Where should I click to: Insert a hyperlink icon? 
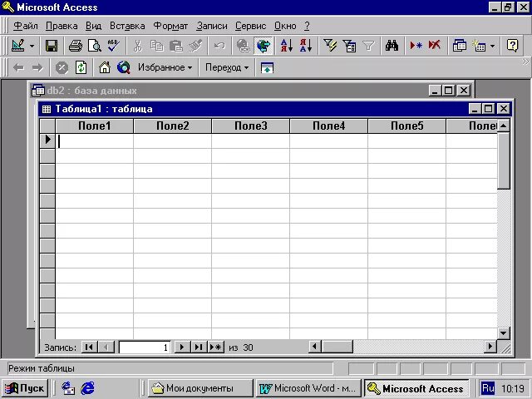(243, 46)
